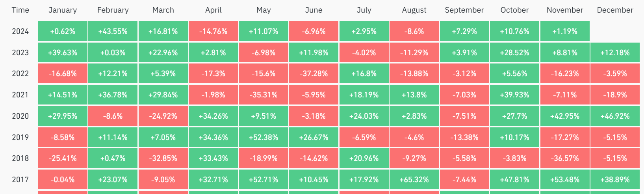Viewport: 644px width, 194px height.
Task: Click November 2017 cell showing +53.48%
Action: (x=565, y=180)
